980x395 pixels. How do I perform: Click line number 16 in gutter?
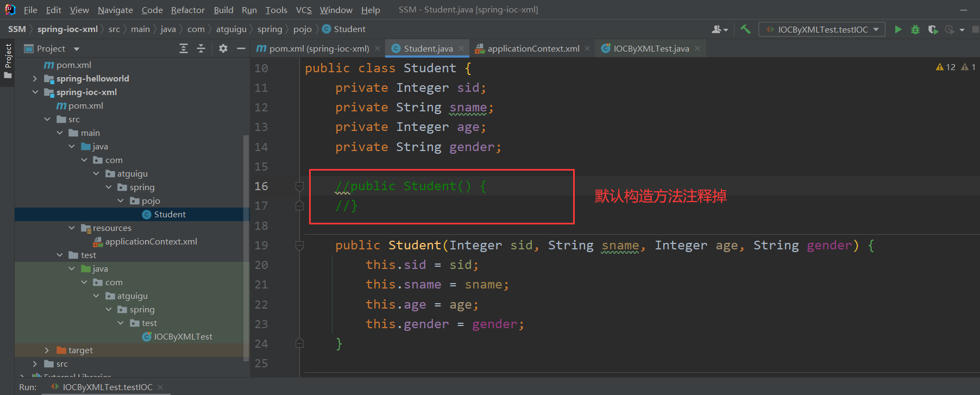[261, 186]
